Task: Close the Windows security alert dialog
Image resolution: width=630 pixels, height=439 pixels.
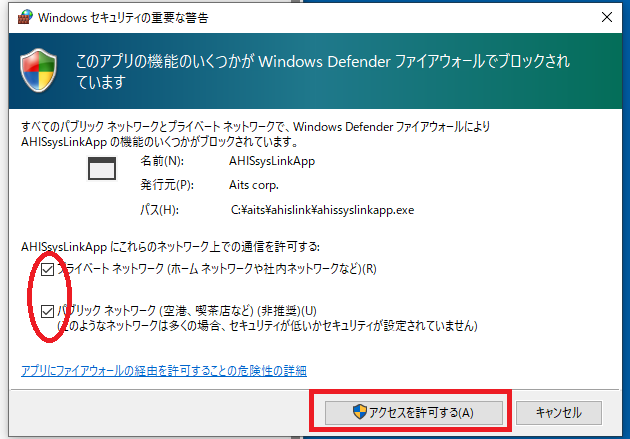Action: coord(607,17)
